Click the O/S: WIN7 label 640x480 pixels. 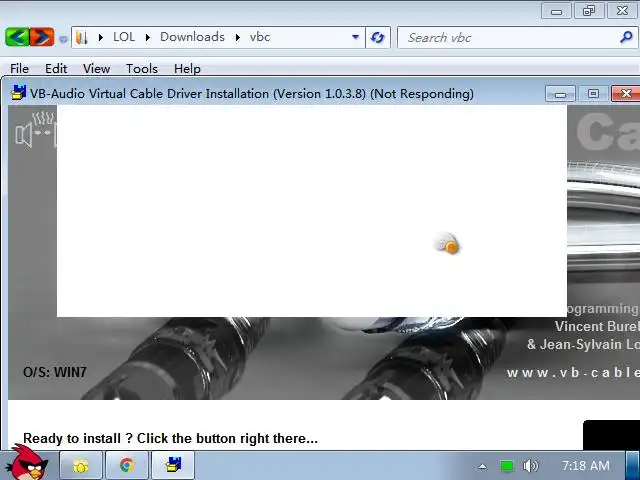click(55, 372)
